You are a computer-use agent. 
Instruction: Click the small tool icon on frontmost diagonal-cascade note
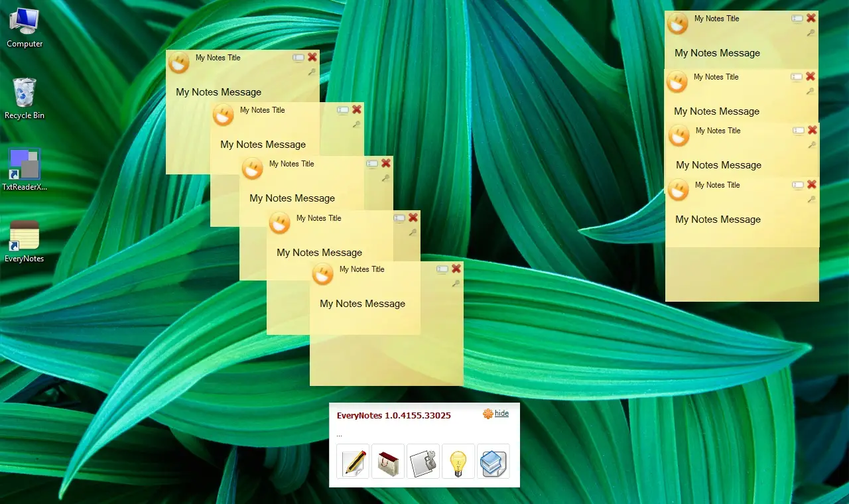coord(456,283)
